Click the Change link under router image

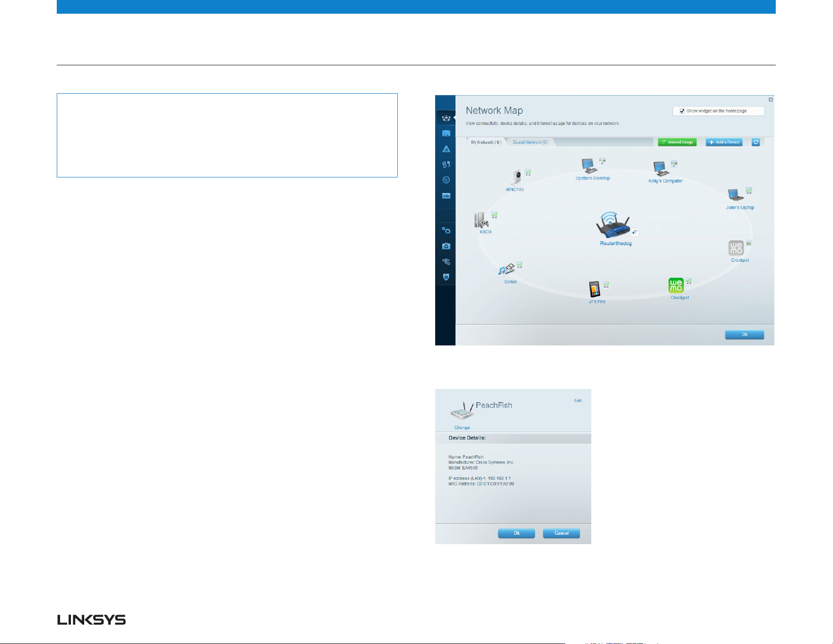(462, 428)
